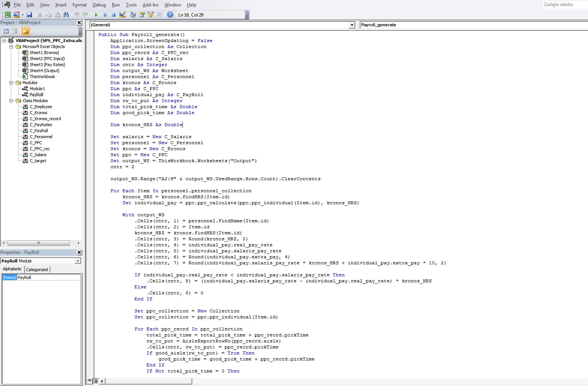Save the workbook with the floppy icon

[x=29, y=15]
